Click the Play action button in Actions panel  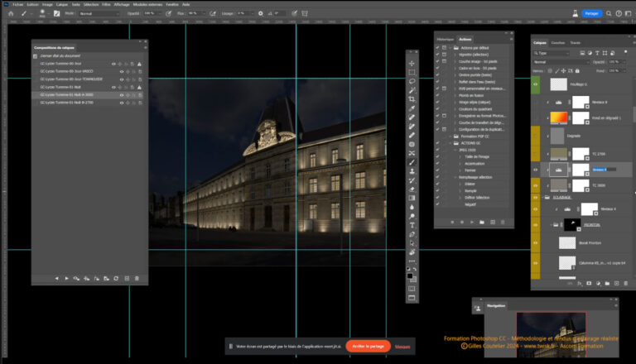pyautogui.click(x=470, y=222)
